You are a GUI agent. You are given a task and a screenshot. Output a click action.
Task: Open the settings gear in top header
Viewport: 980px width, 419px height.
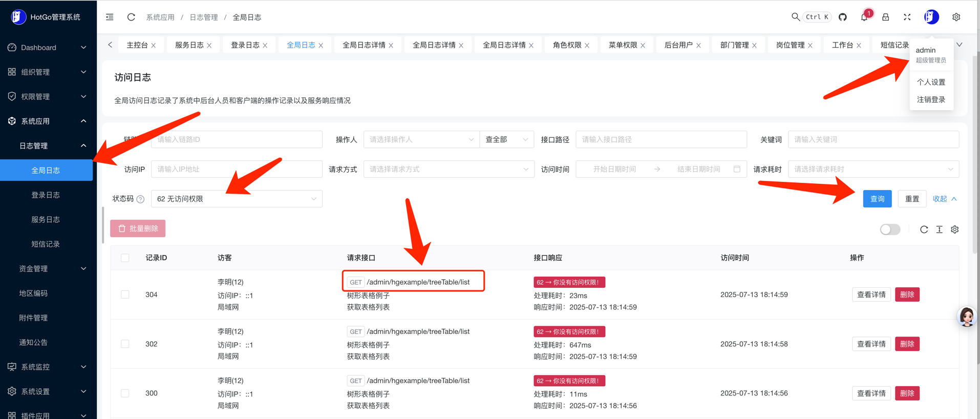pyautogui.click(x=956, y=17)
